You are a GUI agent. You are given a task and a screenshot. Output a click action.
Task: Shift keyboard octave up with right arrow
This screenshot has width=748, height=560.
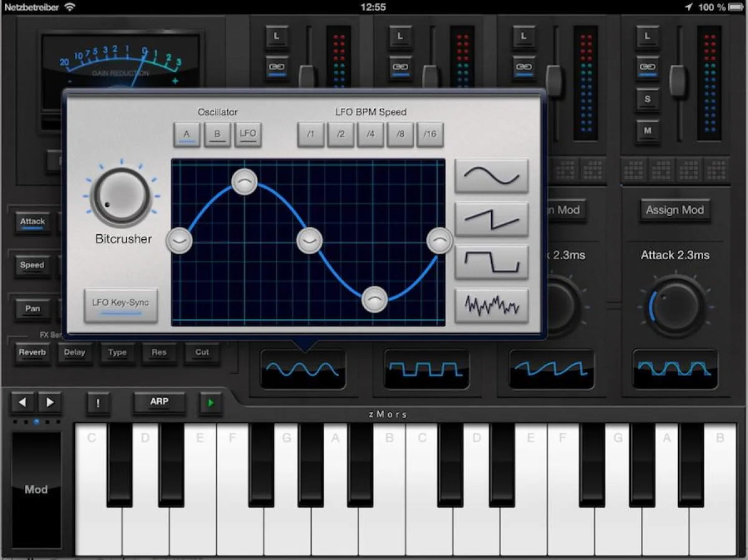50,402
